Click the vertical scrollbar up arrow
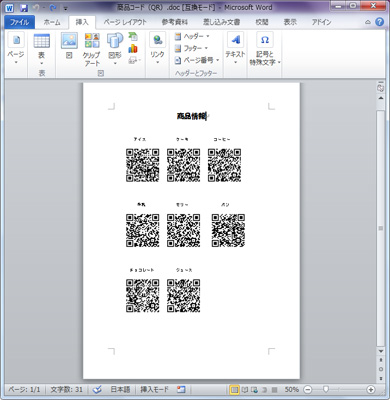390x400 pixels. 380,98
